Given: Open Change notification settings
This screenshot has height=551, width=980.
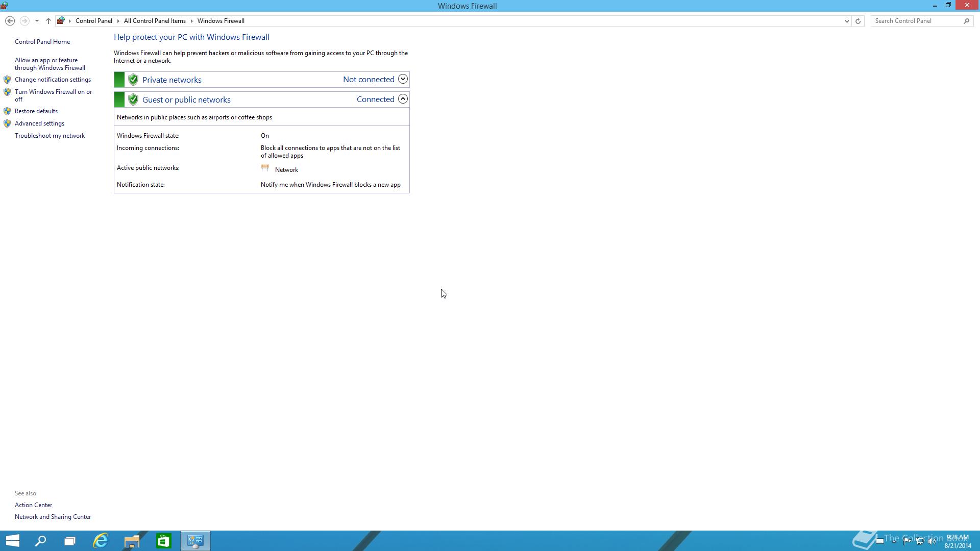Looking at the screenshot, I should click(x=53, y=80).
